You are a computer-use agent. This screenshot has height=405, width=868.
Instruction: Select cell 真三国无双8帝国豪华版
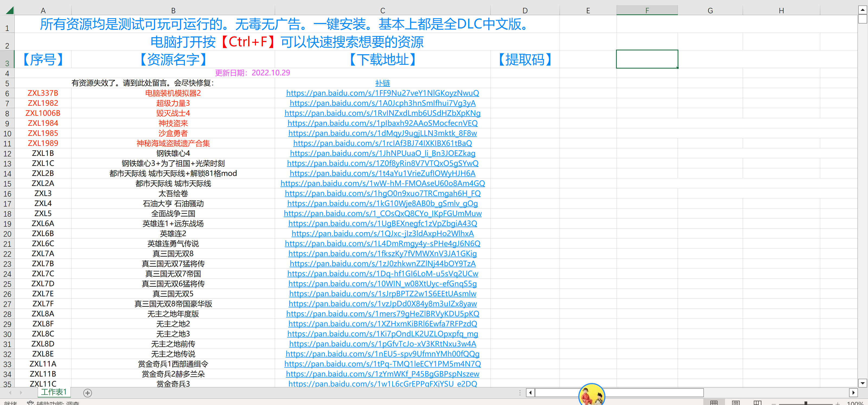pyautogui.click(x=173, y=304)
